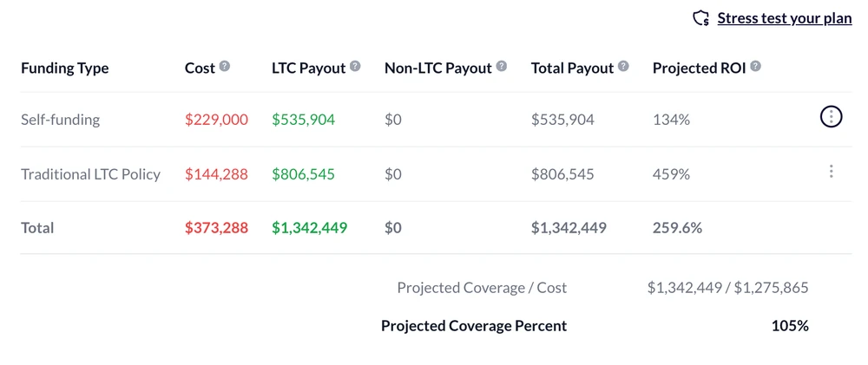Click the Funding Type column header
The image size is (868, 365).
tap(64, 68)
